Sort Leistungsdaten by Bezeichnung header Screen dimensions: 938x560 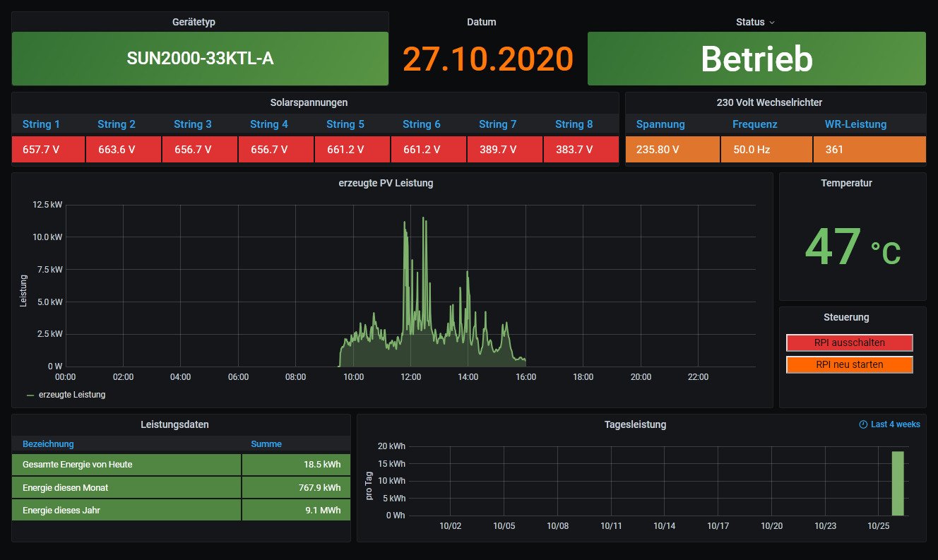click(x=48, y=444)
